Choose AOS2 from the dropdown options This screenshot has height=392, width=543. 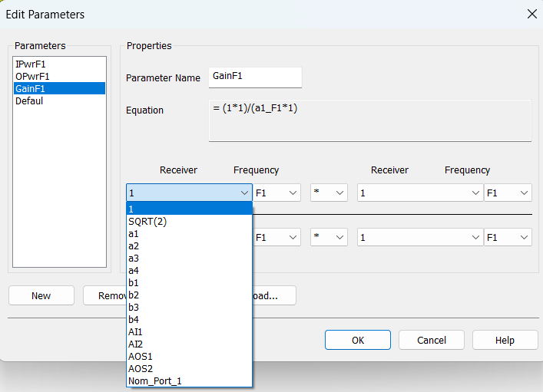click(x=141, y=369)
